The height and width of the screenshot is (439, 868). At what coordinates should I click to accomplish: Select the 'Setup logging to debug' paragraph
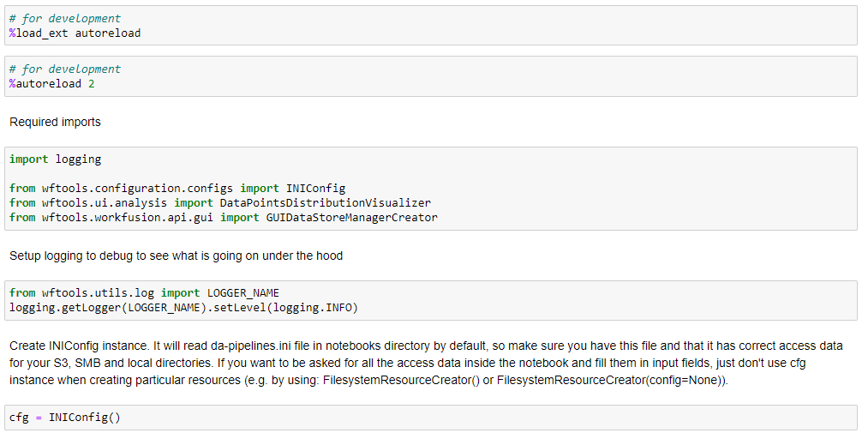176,256
